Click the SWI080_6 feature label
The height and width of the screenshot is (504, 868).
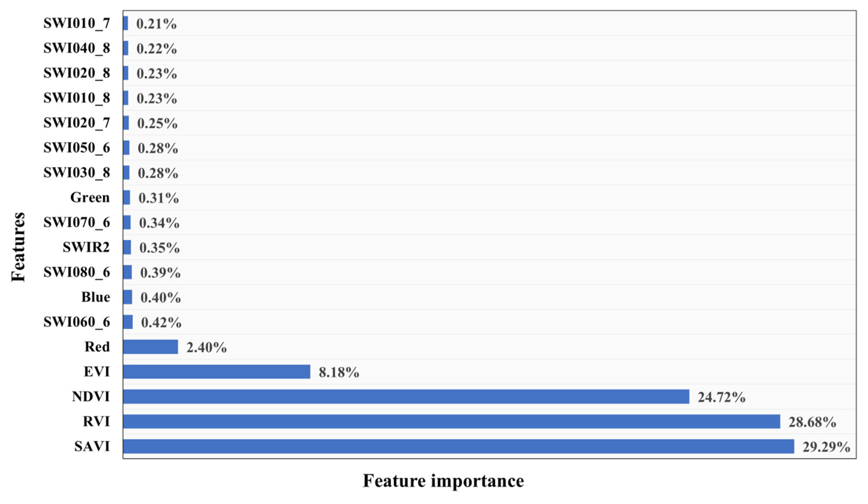coord(77,272)
